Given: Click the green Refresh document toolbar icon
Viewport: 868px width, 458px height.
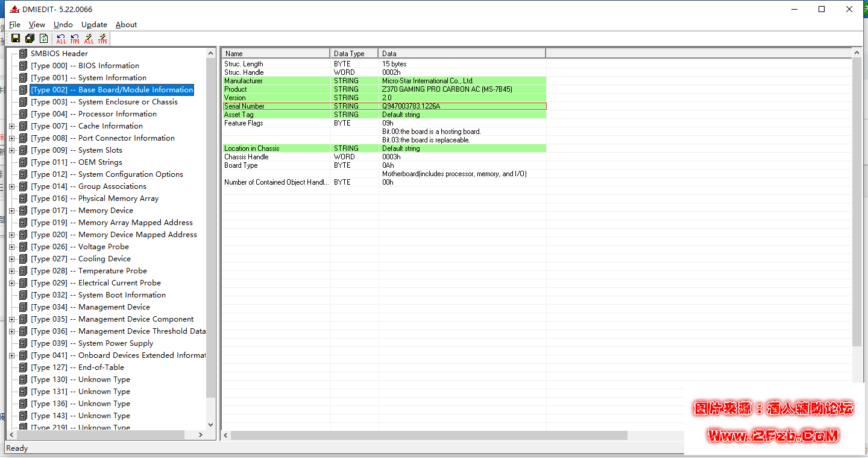Looking at the screenshot, I should click(x=43, y=39).
